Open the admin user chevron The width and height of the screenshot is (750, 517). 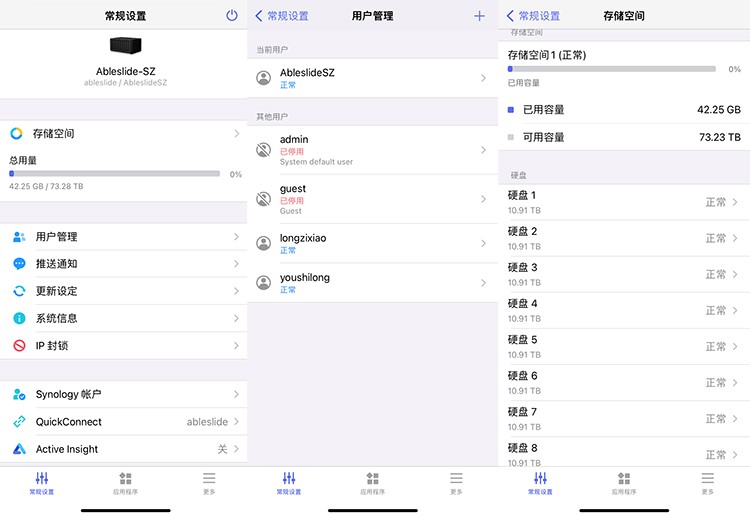click(x=484, y=150)
